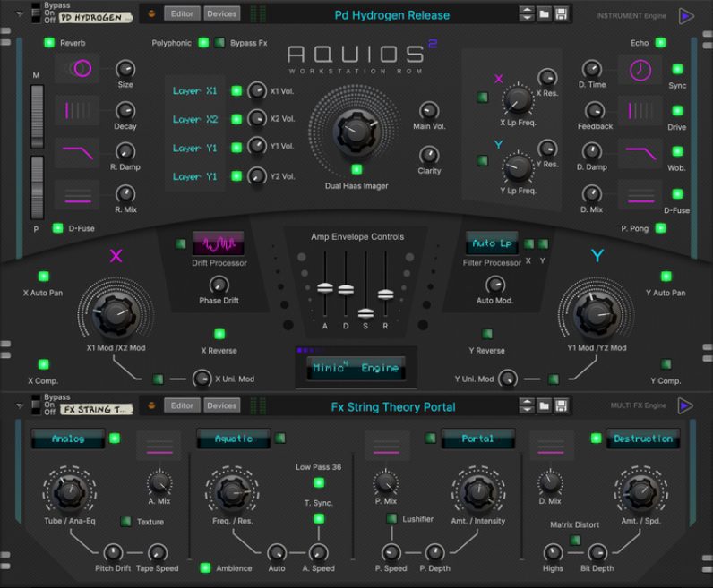The height and width of the screenshot is (588, 713).
Task: Select the Aquatic effect display
Action: pyautogui.click(x=234, y=439)
